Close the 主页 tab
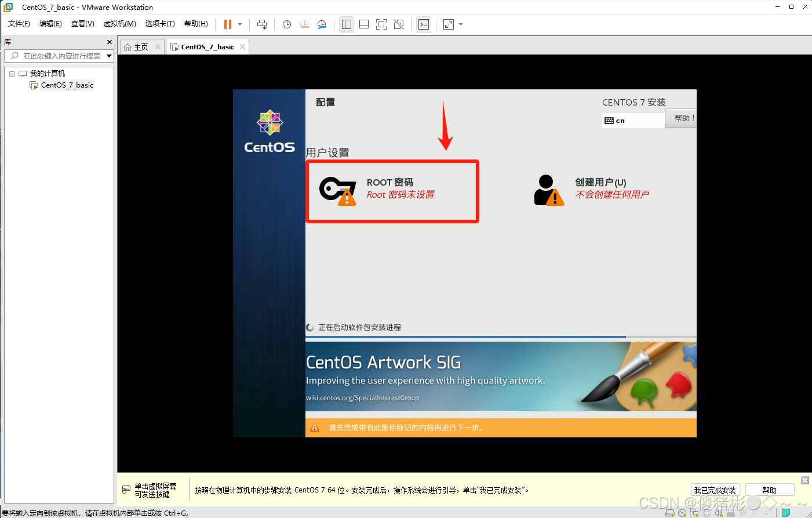The image size is (812, 518). 158,47
